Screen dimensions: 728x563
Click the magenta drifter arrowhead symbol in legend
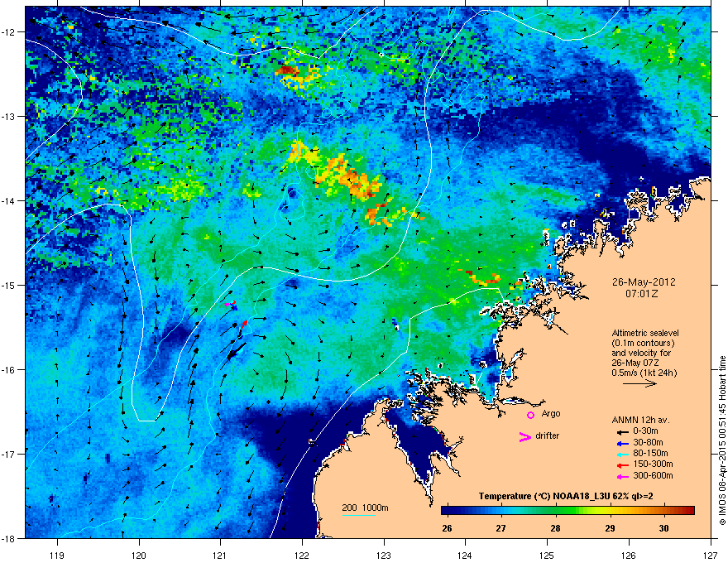[525, 436]
